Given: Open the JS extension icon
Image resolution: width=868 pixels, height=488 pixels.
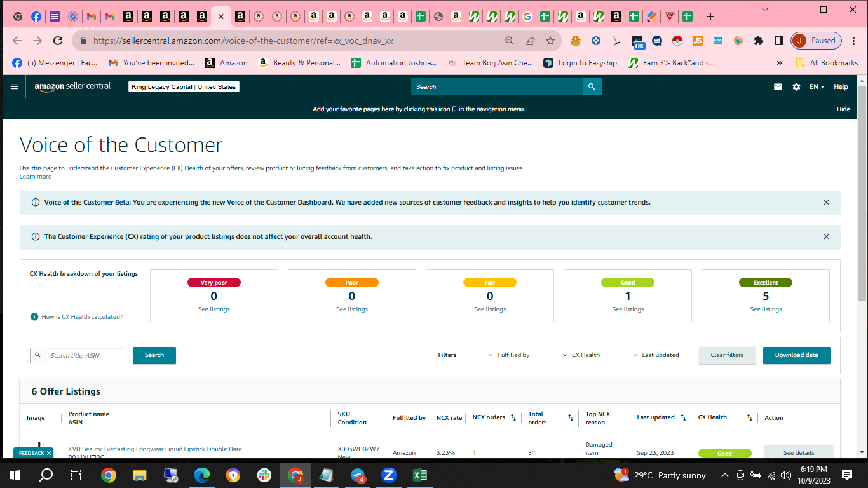Looking at the screenshot, I should coord(697,41).
